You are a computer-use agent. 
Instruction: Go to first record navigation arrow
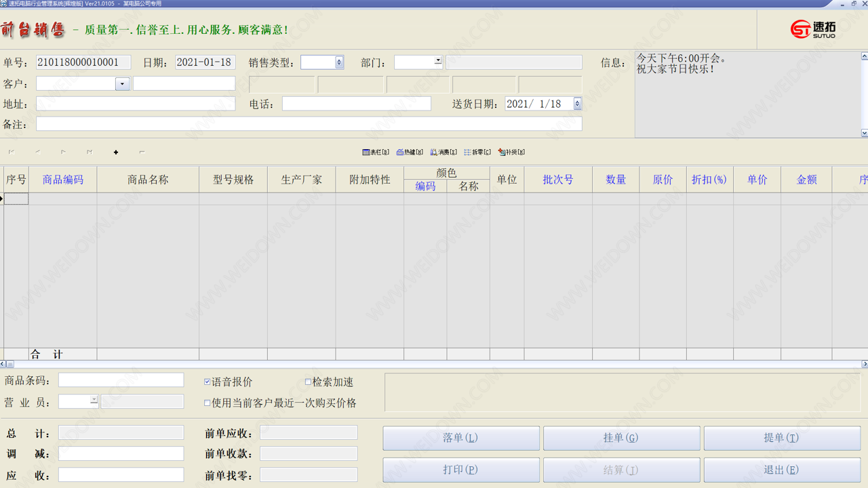tap(12, 152)
